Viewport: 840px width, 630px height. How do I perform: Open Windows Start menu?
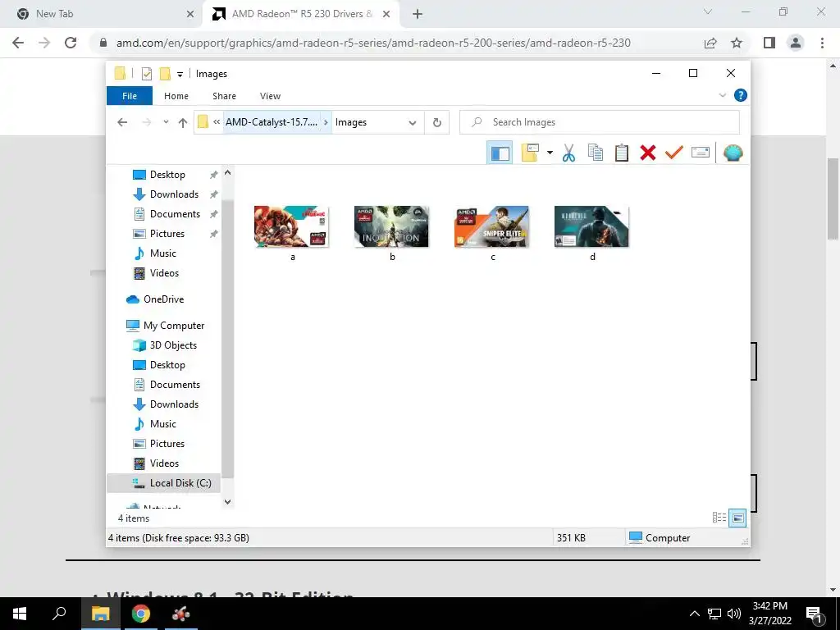coord(20,614)
